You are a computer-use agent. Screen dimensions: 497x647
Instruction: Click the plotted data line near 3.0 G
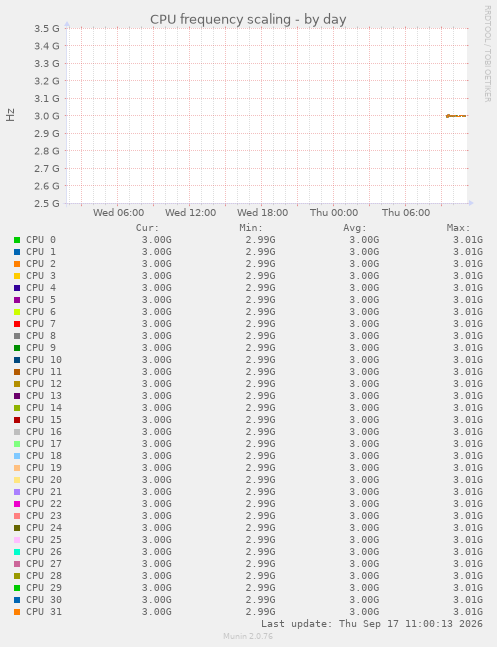coord(456,116)
